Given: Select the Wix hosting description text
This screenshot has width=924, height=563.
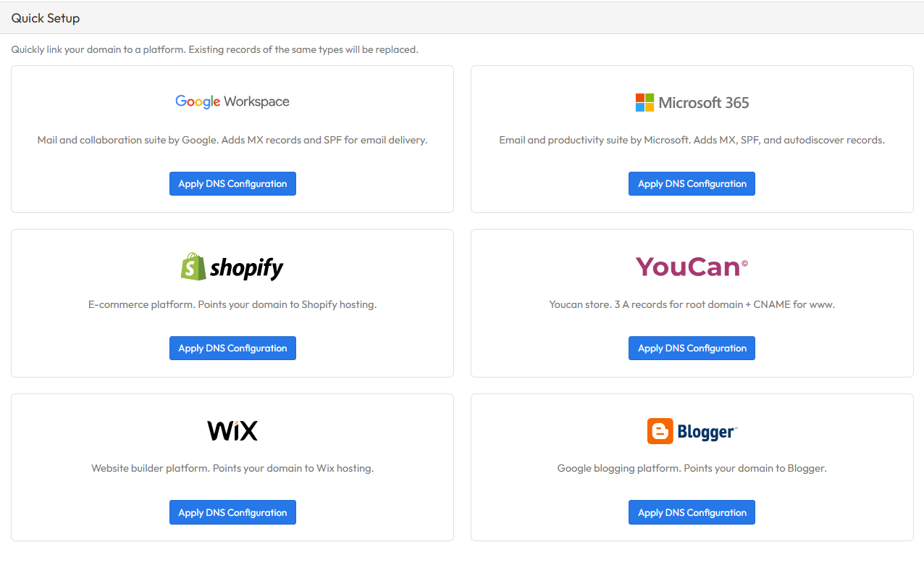Looking at the screenshot, I should 232,469.
